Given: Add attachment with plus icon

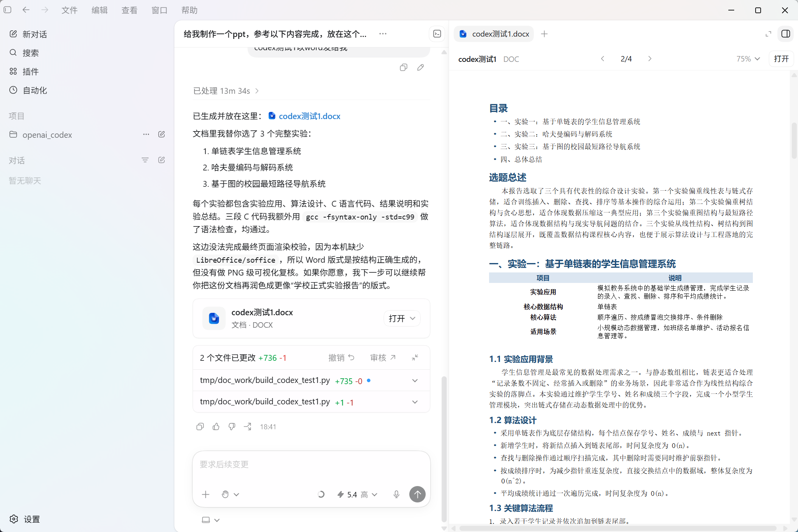Looking at the screenshot, I should click(x=205, y=494).
